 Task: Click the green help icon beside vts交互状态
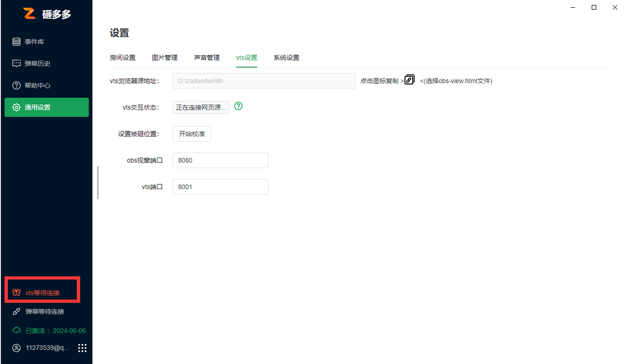pos(239,106)
